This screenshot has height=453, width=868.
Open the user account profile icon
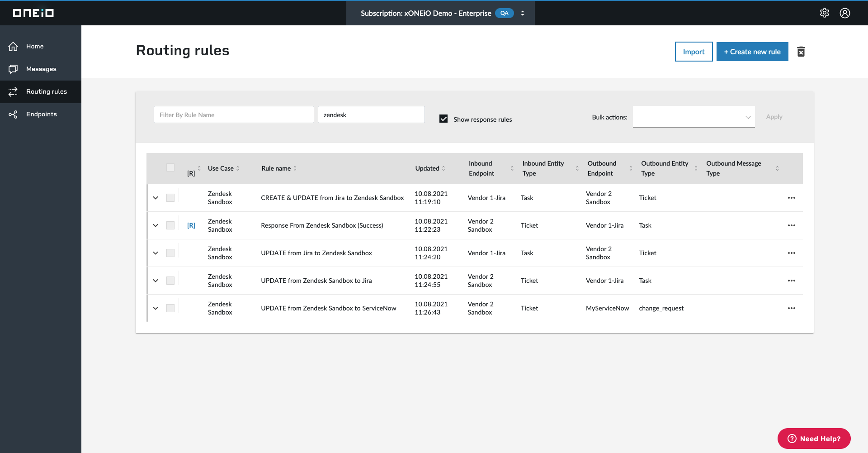(x=845, y=13)
